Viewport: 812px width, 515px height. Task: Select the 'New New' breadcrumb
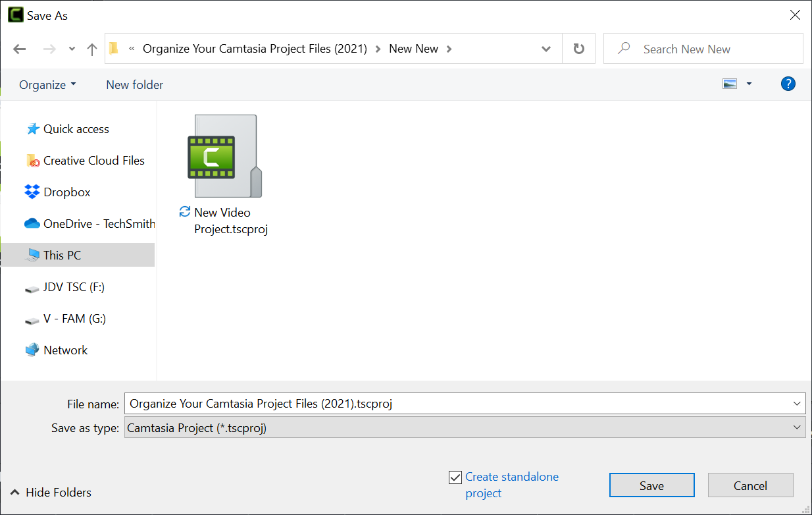pyautogui.click(x=413, y=49)
